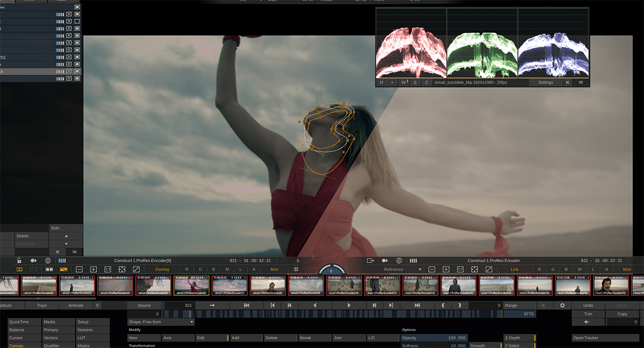Click the scope Settings button
Viewport: 644px width, 348px height.
pos(546,82)
